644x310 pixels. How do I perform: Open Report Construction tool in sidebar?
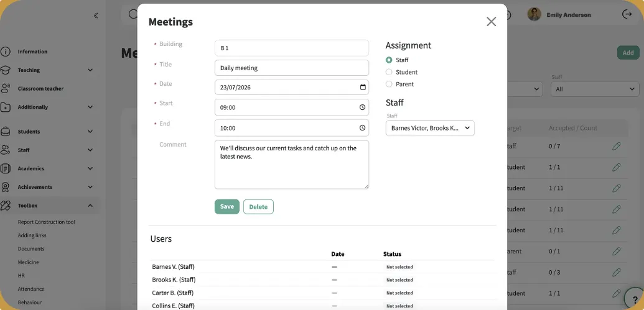coord(47,222)
